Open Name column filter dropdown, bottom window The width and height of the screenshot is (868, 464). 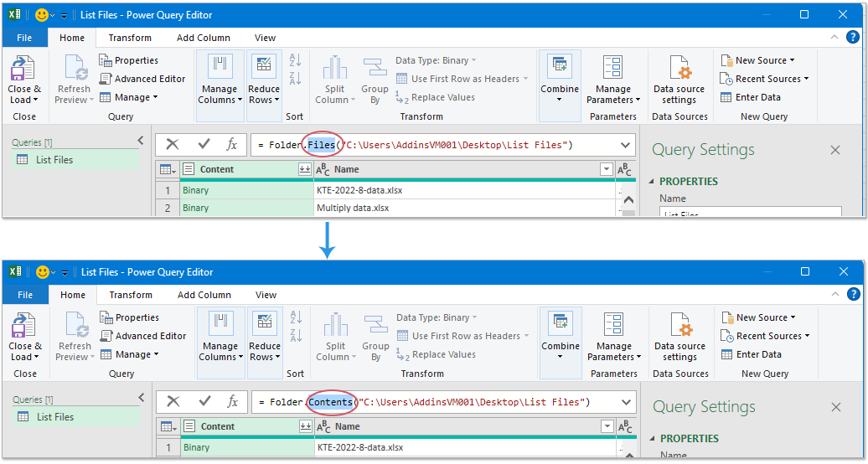tap(607, 426)
